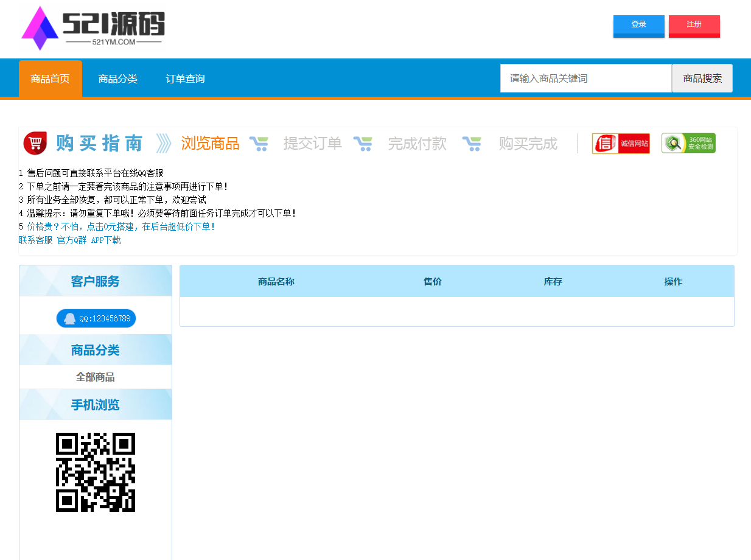Viewport: 751px width, 560px height.
Task: Click the 诚信网站 trust badge
Action: point(620,144)
